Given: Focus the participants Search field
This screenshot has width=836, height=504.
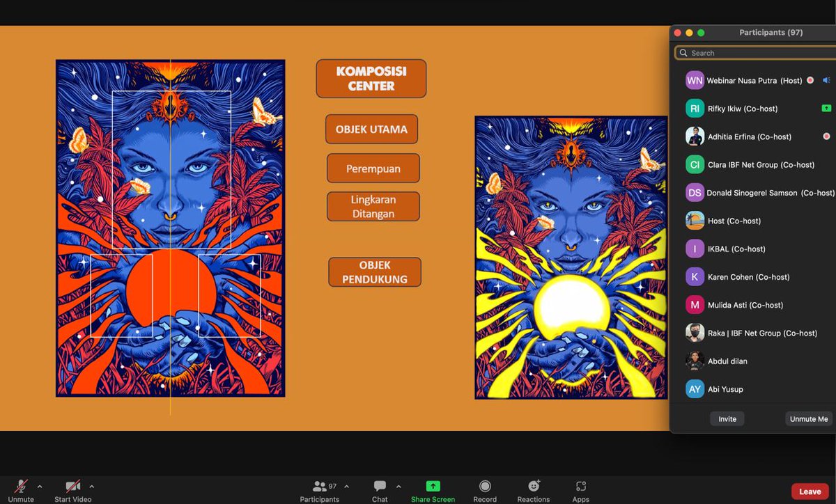Looking at the screenshot, I should point(755,53).
